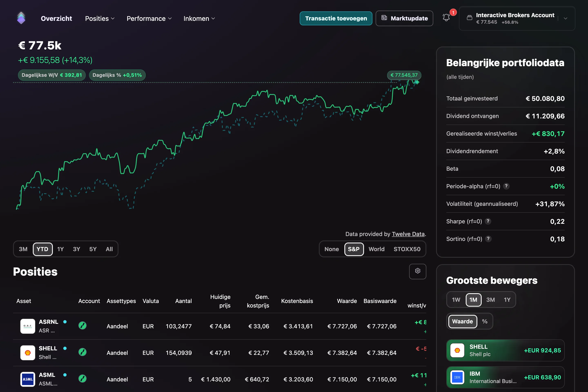This screenshot has height=392, width=588.
Task: Select the All chart range
Action: point(109,249)
